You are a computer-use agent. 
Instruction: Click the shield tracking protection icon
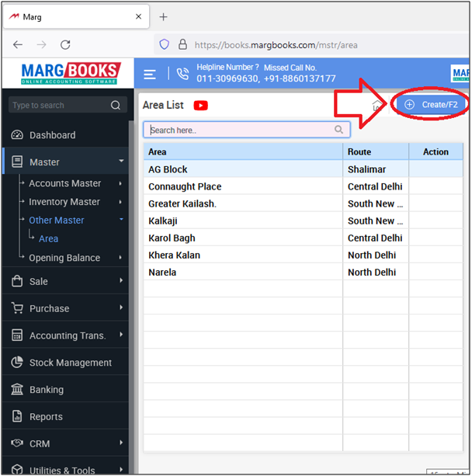165,44
